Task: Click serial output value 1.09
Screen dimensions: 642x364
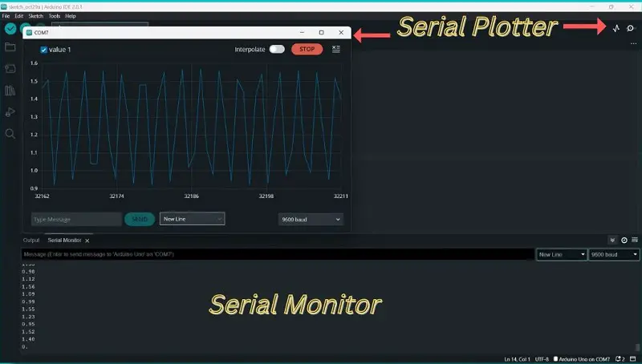Action: 28,294
